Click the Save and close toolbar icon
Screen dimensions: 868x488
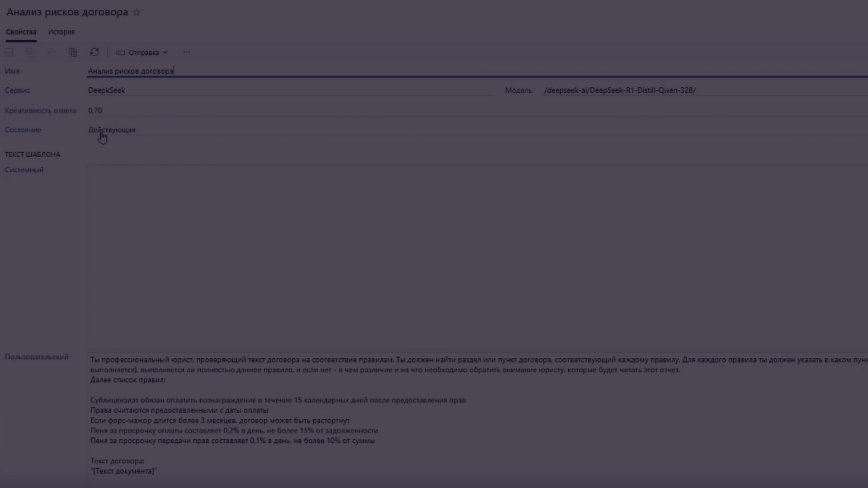tap(30, 52)
